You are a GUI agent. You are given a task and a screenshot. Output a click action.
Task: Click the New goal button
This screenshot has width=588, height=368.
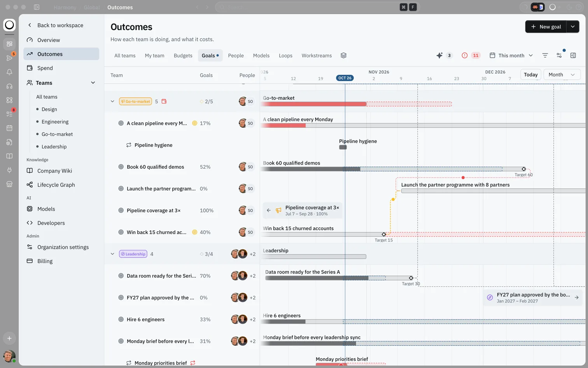click(546, 26)
